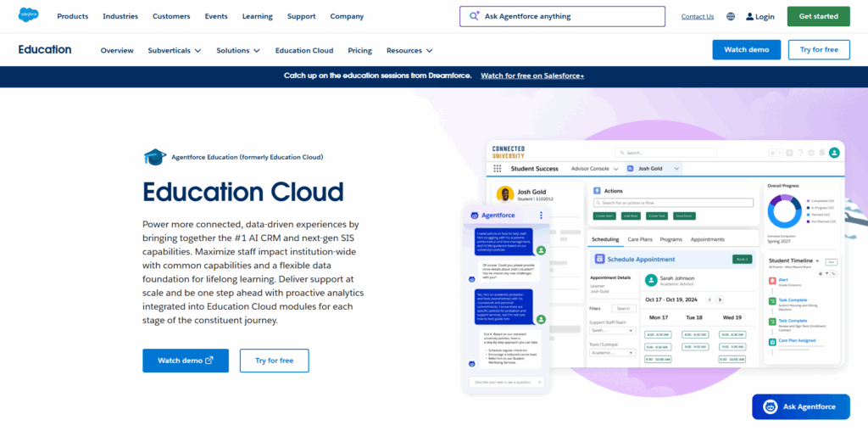Click the red Alert timeline icon
Screen dimensions: 868x431
pos(772,282)
